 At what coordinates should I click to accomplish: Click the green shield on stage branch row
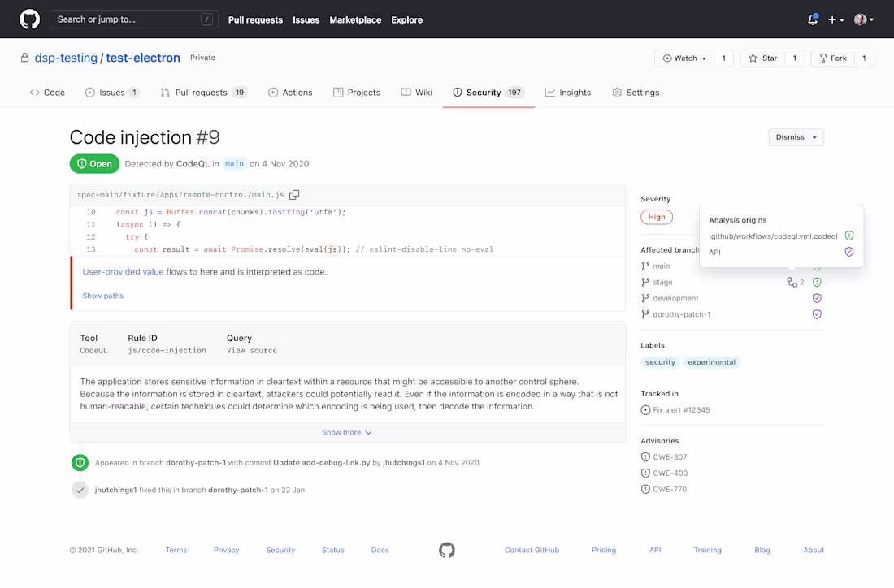click(817, 282)
